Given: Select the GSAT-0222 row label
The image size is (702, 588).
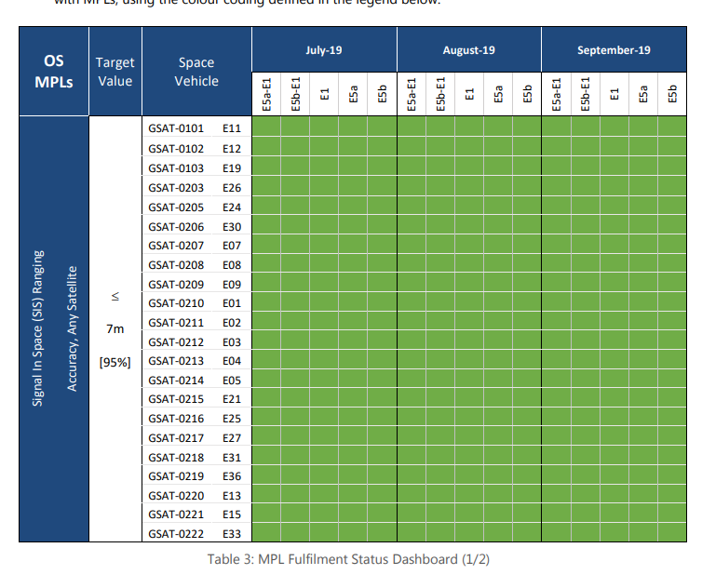Looking at the screenshot, I should coord(176,534).
